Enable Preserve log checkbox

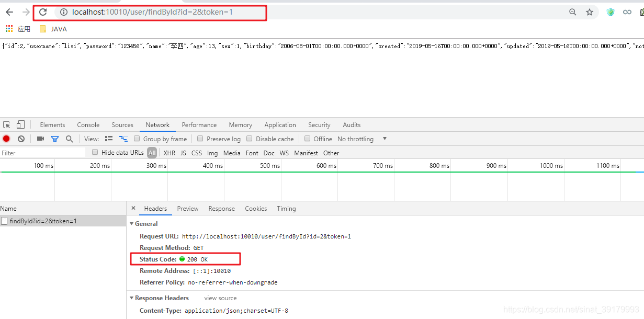click(200, 139)
